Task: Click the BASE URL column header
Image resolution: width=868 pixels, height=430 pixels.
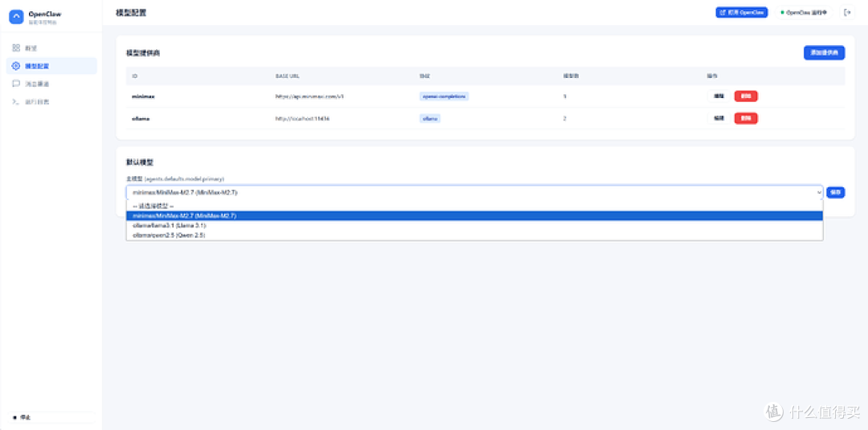Action: (x=287, y=76)
